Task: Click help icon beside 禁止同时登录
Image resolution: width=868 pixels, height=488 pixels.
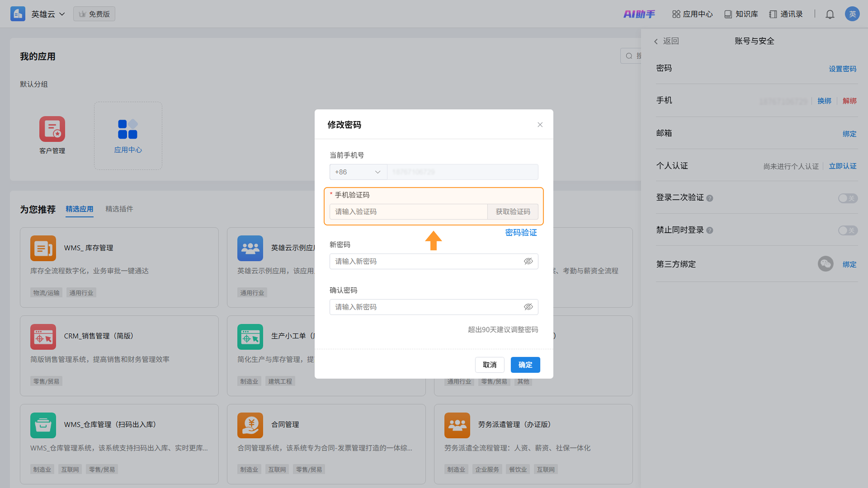Action: 710,230
